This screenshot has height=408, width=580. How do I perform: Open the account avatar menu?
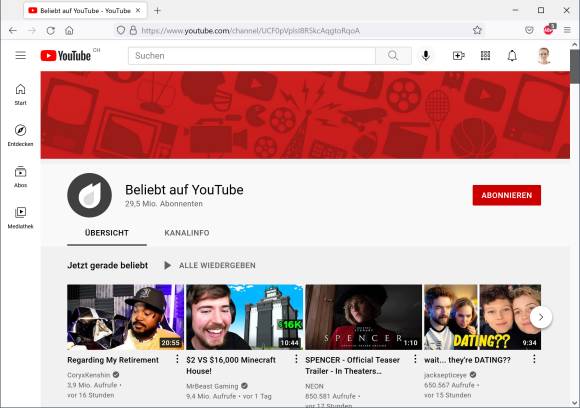pyautogui.click(x=544, y=55)
